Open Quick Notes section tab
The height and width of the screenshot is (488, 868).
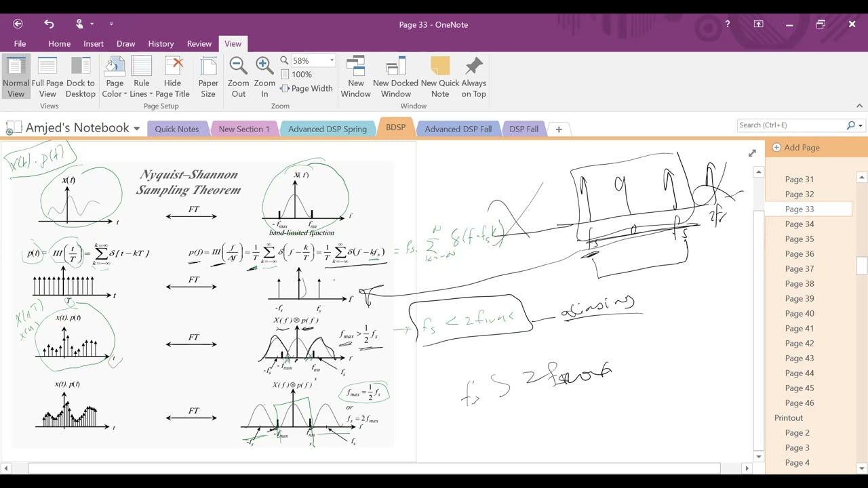click(177, 129)
